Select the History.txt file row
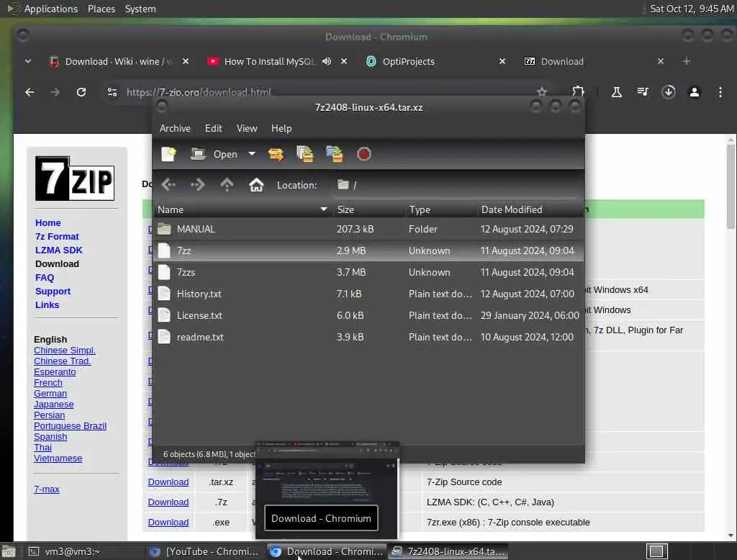 [368, 294]
